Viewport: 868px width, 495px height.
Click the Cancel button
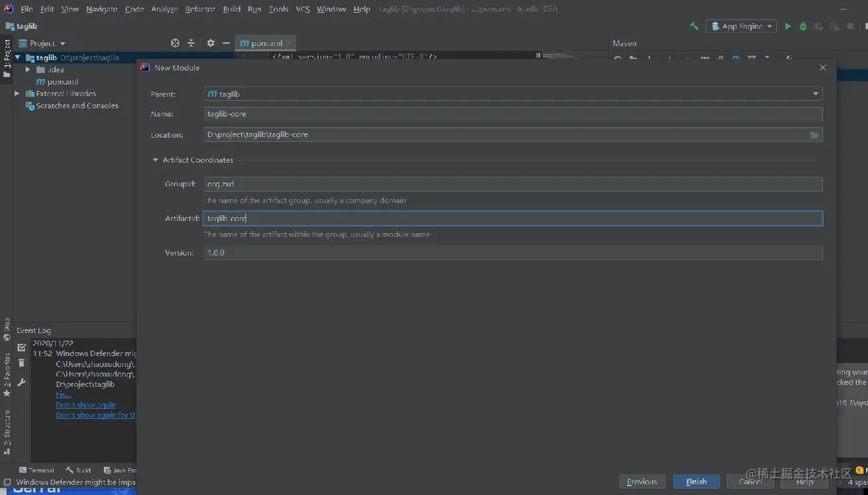coord(750,482)
